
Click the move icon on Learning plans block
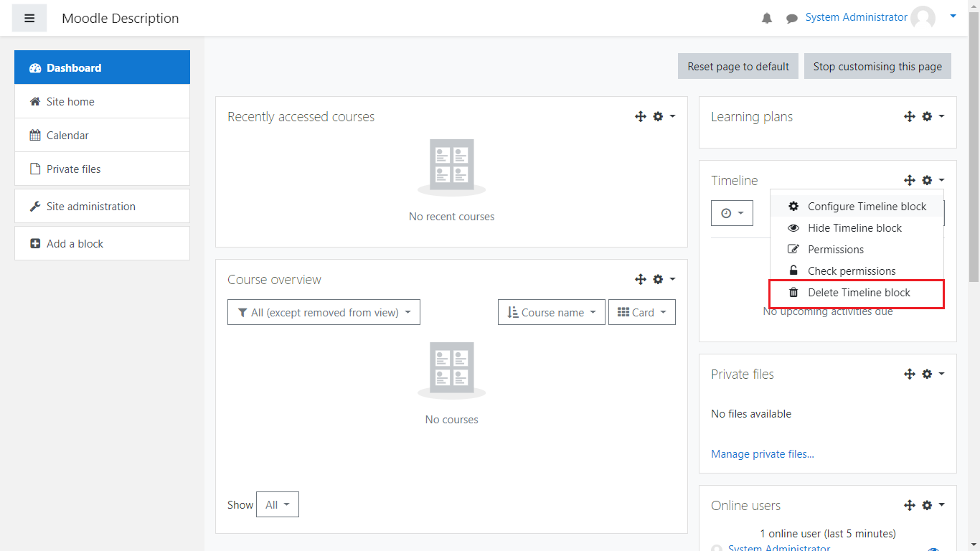pyautogui.click(x=910, y=116)
